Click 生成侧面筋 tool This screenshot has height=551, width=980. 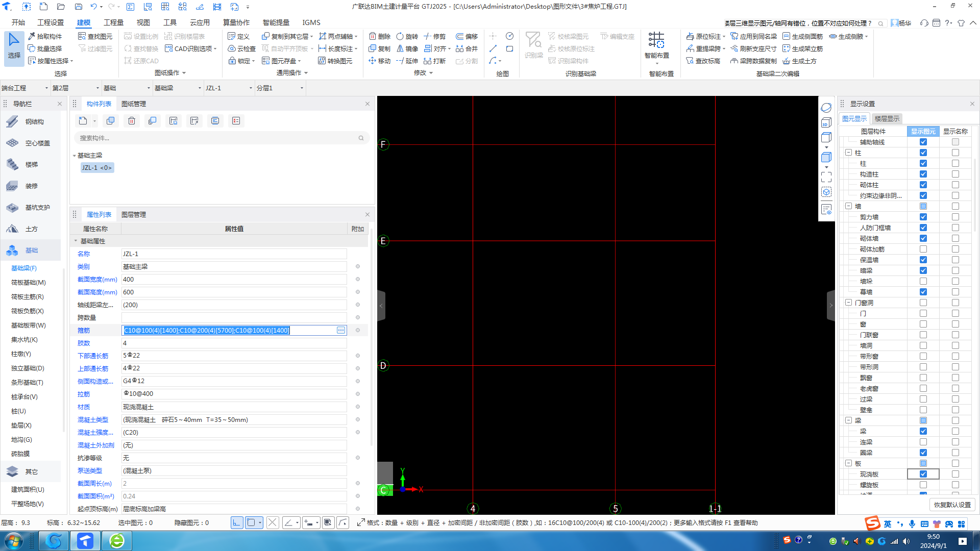tap(802, 36)
